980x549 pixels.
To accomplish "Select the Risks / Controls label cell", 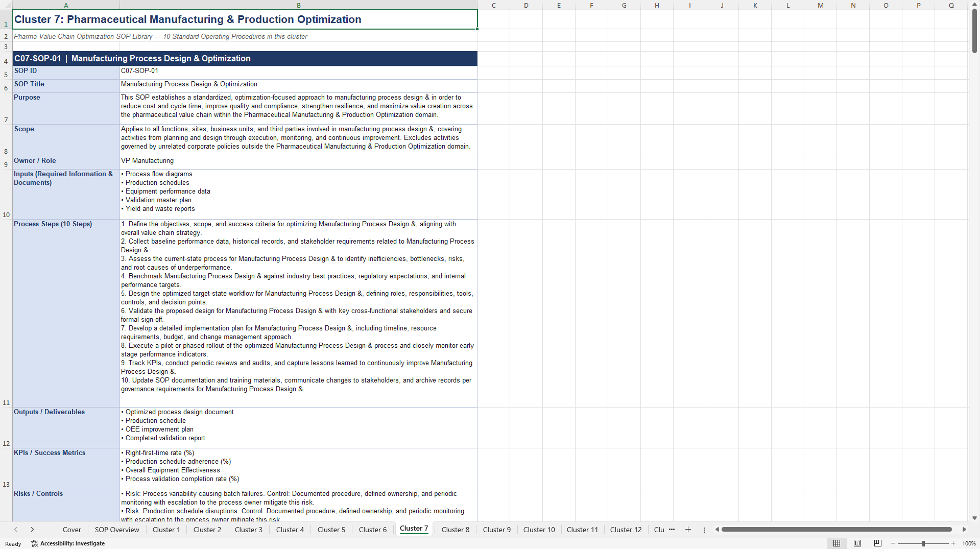I will pos(66,505).
